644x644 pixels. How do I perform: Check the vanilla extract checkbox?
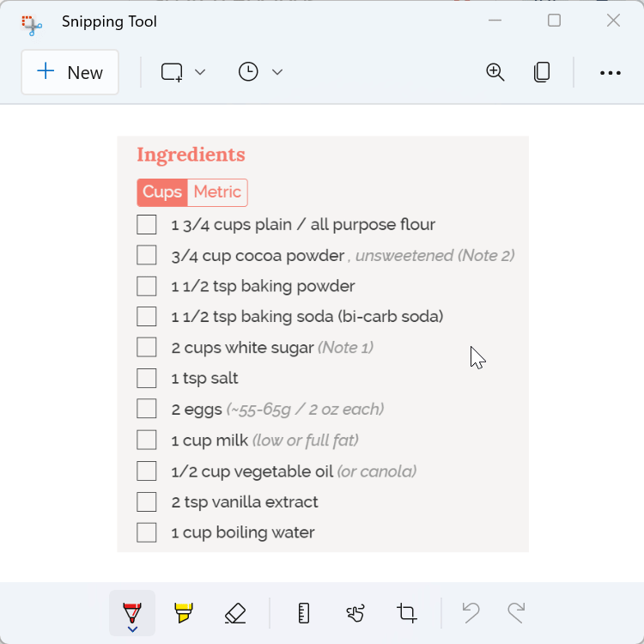[x=147, y=501]
